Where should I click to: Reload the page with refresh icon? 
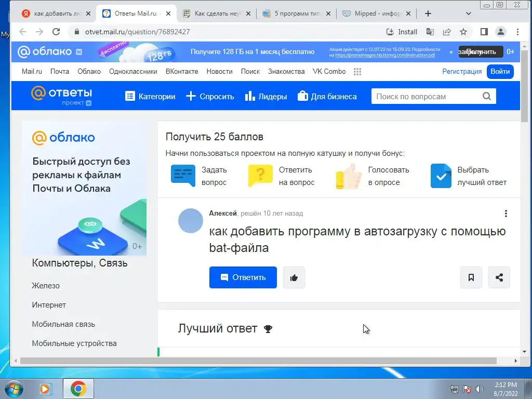pyautogui.click(x=56, y=32)
